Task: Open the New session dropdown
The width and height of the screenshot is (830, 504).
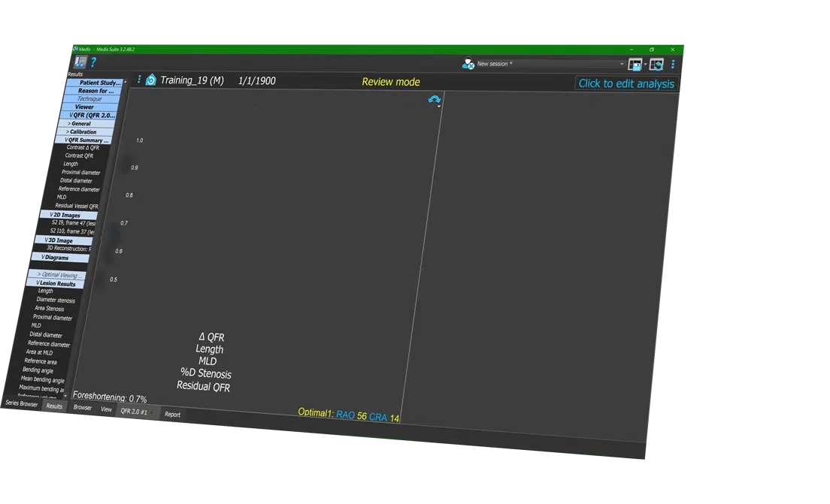Action: pos(622,65)
